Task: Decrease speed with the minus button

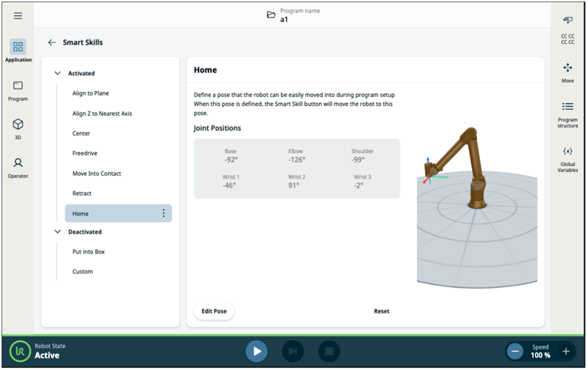Action: [x=516, y=352]
